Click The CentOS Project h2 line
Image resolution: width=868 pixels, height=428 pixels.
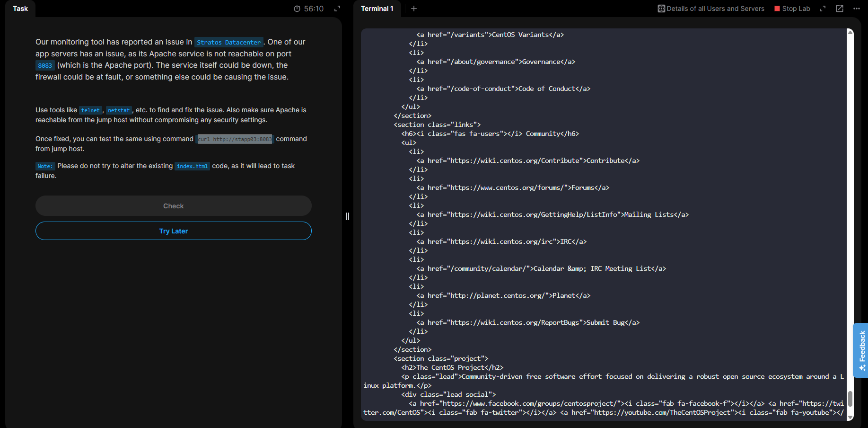(x=452, y=367)
